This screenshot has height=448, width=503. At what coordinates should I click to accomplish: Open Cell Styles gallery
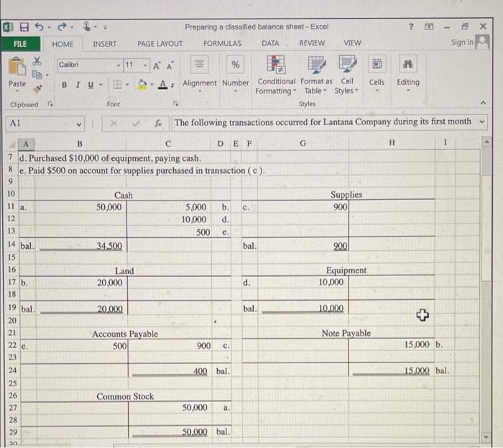(347, 75)
